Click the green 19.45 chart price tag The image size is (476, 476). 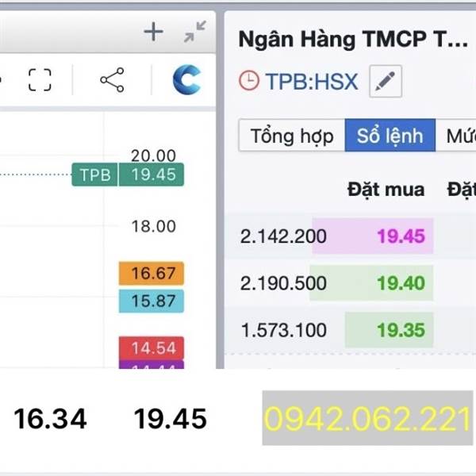(x=152, y=175)
